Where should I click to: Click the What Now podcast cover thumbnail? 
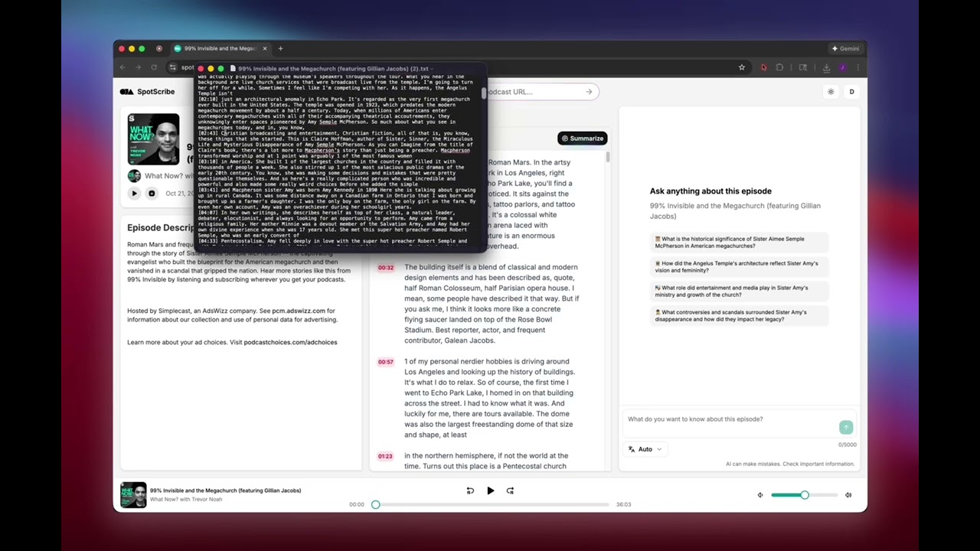pos(153,139)
